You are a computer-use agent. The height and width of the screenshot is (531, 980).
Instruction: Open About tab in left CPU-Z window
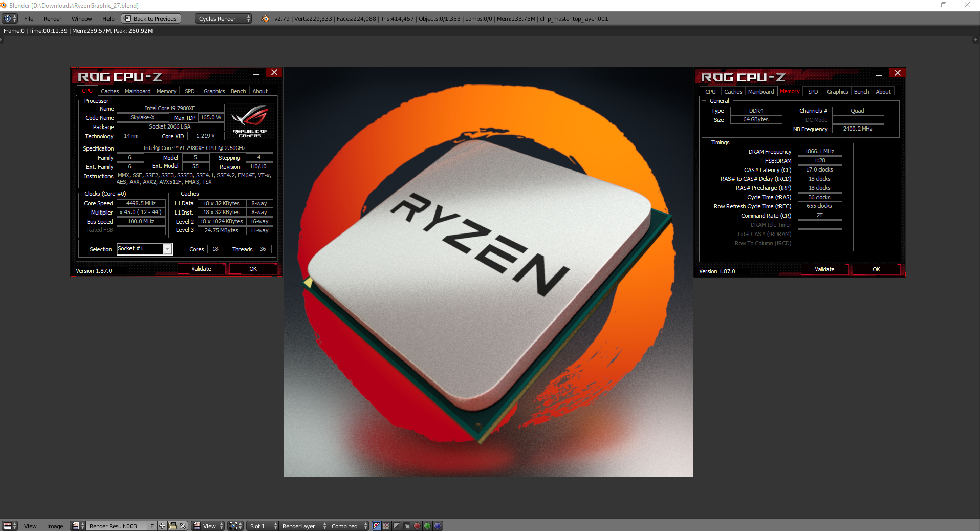(260, 91)
